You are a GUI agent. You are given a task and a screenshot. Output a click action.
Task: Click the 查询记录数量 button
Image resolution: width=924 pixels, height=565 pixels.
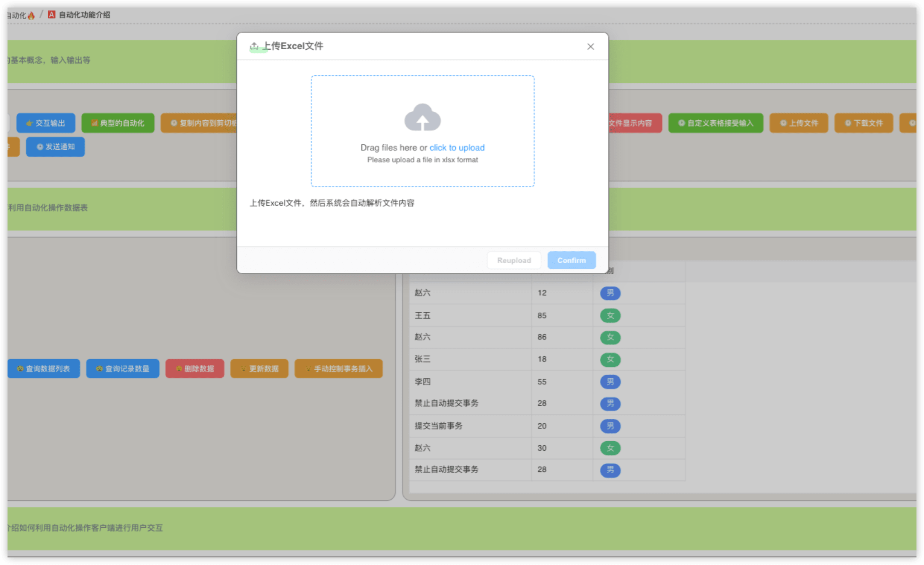click(123, 369)
